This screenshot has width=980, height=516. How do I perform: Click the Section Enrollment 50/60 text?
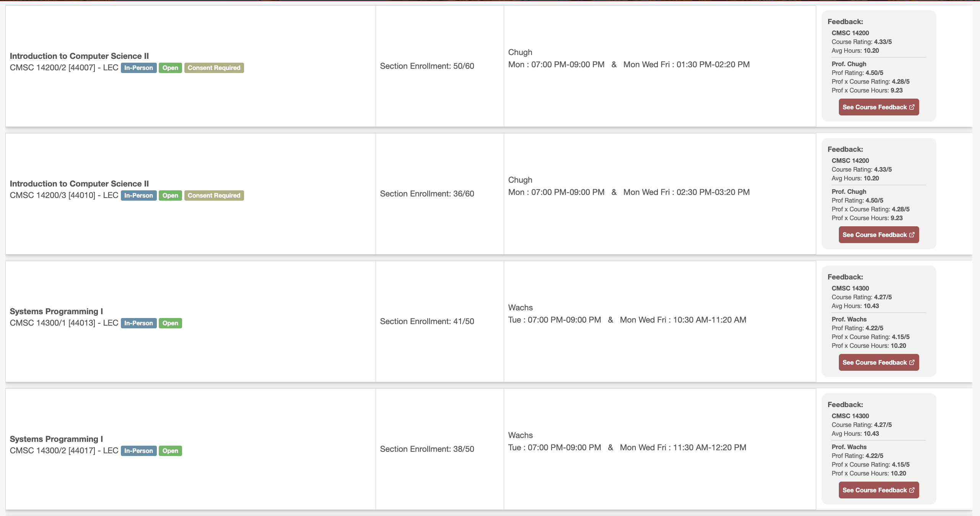427,66
